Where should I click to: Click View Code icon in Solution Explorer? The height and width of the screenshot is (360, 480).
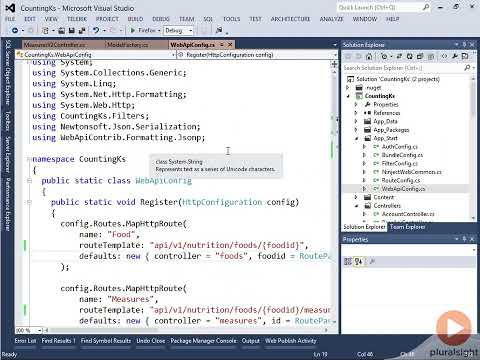[x=444, y=56]
